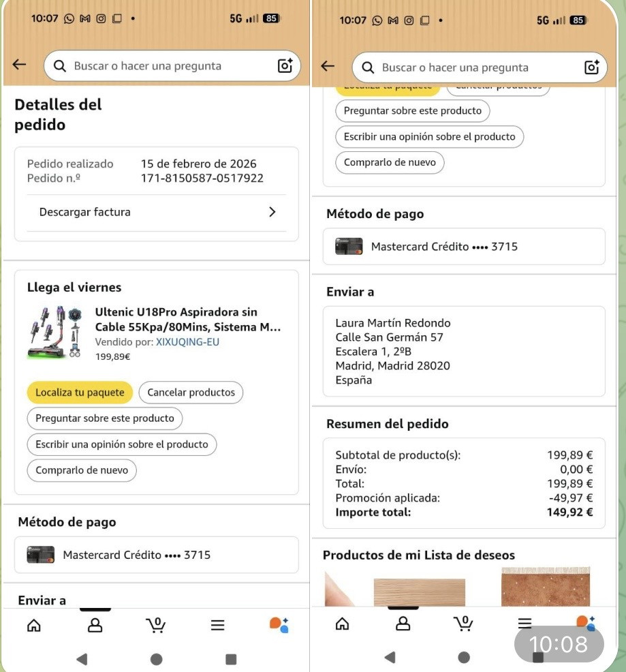Tap the back arrow in the left phone screen

click(19, 65)
